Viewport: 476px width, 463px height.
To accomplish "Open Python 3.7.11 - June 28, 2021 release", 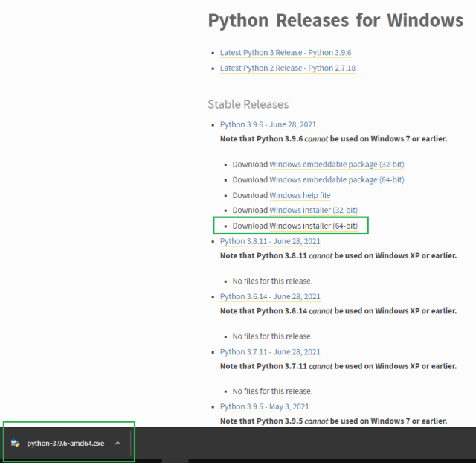I will tap(270, 351).
